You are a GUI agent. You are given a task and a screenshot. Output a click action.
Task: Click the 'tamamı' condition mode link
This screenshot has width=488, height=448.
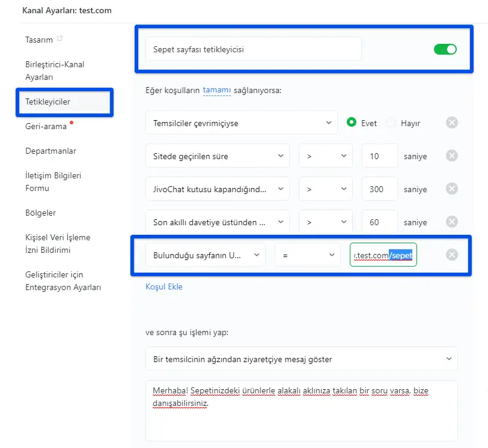tap(217, 90)
